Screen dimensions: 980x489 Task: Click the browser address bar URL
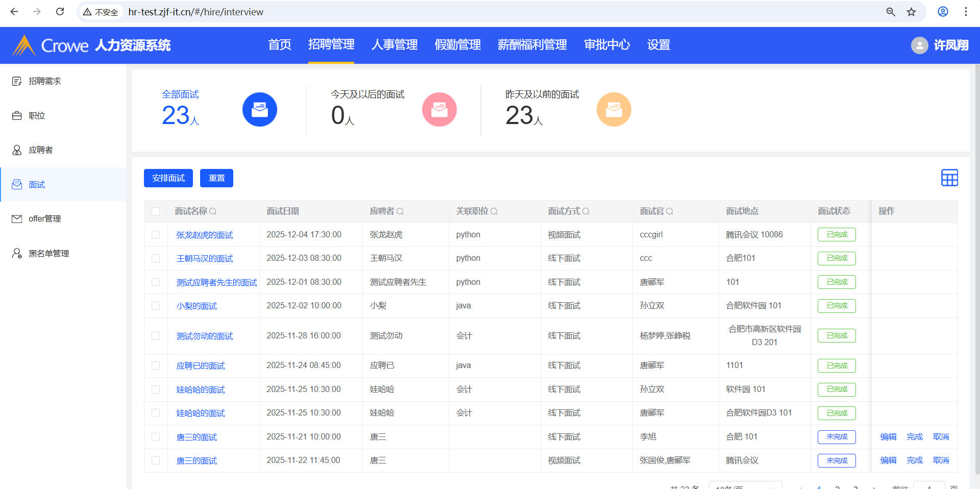(x=195, y=12)
